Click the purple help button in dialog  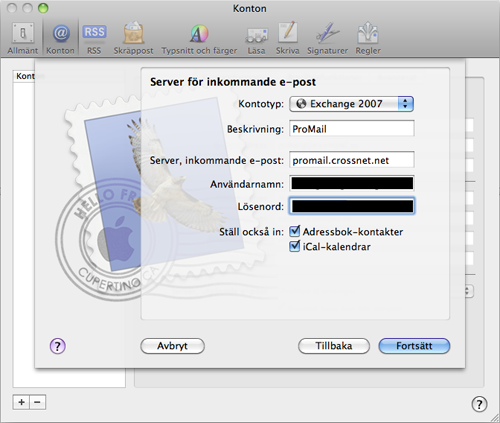pos(58,346)
